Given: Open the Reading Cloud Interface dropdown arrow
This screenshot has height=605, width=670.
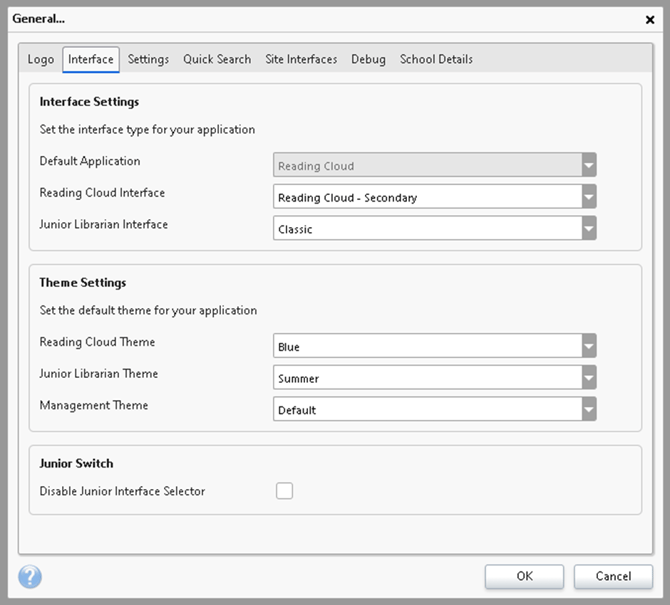Looking at the screenshot, I should (x=589, y=197).
